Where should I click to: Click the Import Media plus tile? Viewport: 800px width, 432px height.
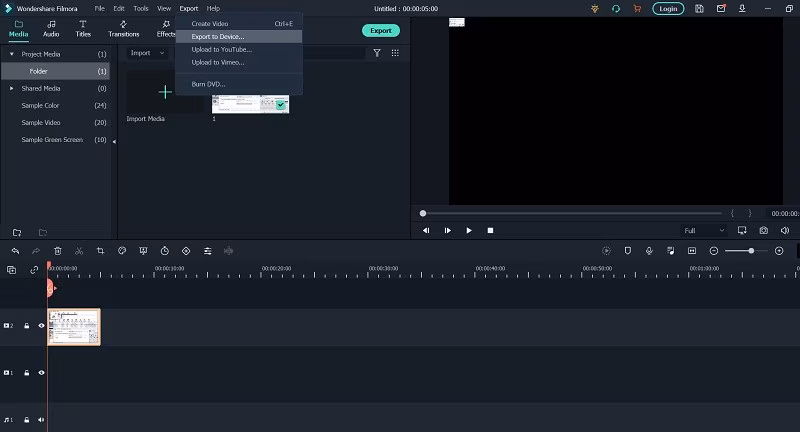165,92
